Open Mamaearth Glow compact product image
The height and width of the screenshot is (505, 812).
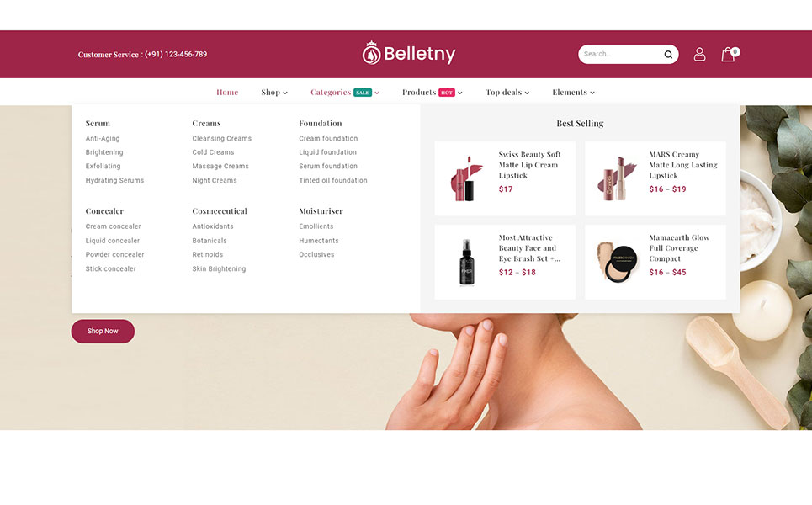tap(616, 262)
